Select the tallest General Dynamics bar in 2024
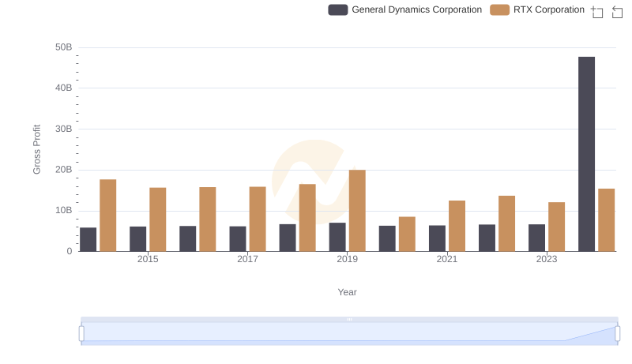The width and height of the screenshot is (632, 364). (x=586, y=154)
